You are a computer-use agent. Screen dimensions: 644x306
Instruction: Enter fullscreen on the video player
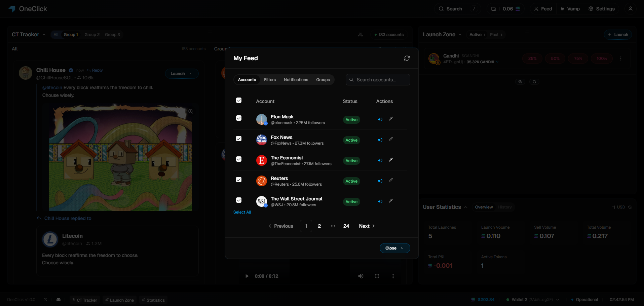point(377,276)
